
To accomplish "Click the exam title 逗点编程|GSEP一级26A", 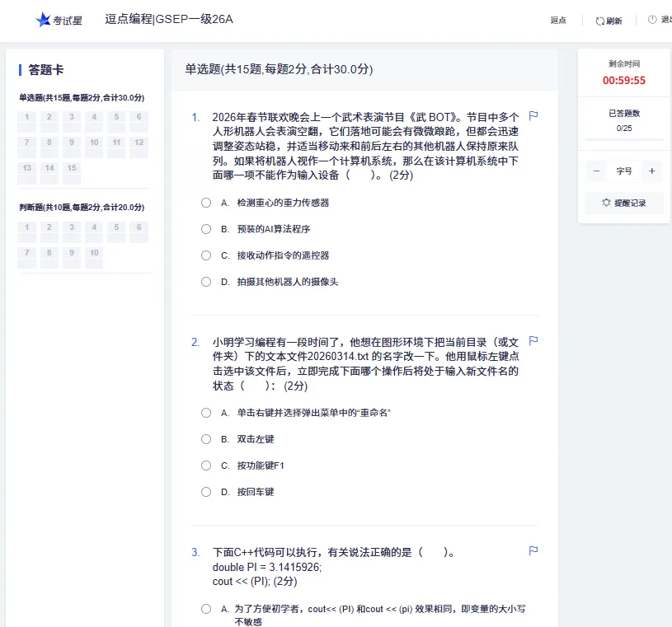I will 169,19.
